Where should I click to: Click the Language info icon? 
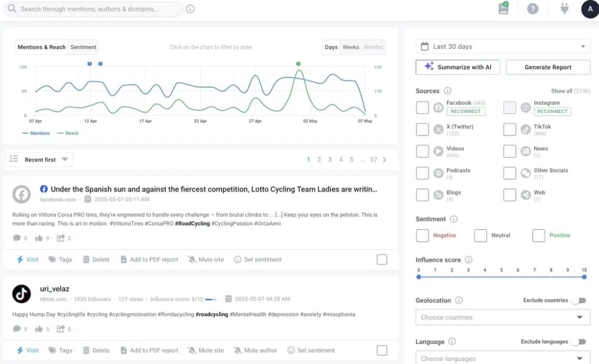click(452, 341)
